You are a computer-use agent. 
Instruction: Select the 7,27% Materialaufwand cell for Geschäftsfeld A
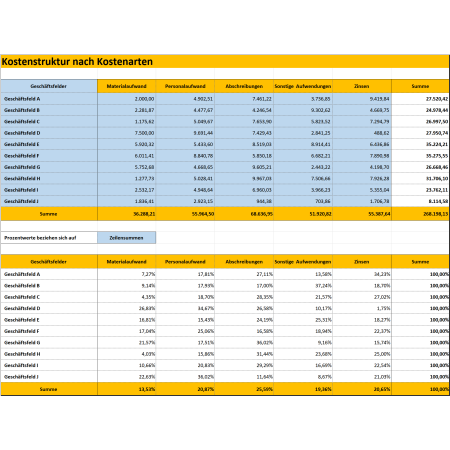[x=126, y=274]
